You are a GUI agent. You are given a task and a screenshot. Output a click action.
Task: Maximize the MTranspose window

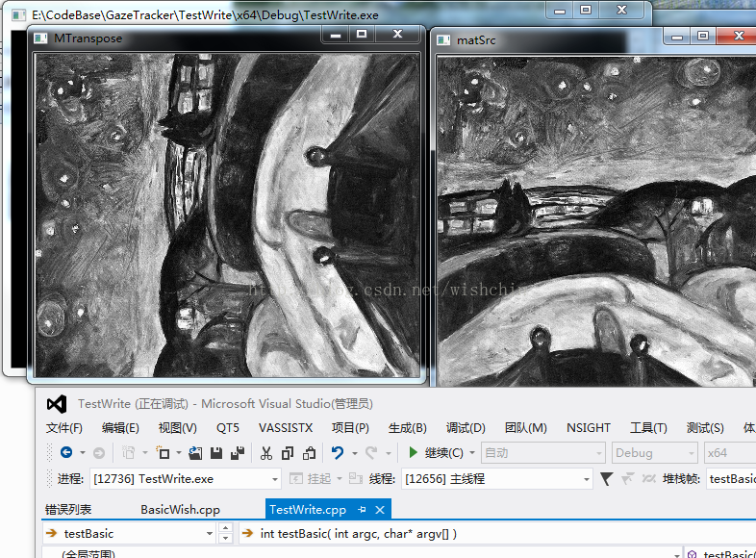pos(362,34)
